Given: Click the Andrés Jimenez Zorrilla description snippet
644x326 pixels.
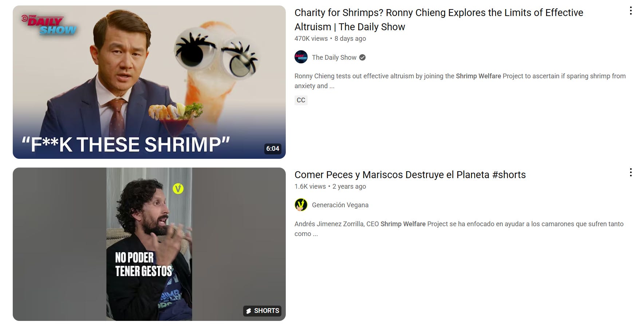Looking at the screenshot, I should tap(459, 229).
